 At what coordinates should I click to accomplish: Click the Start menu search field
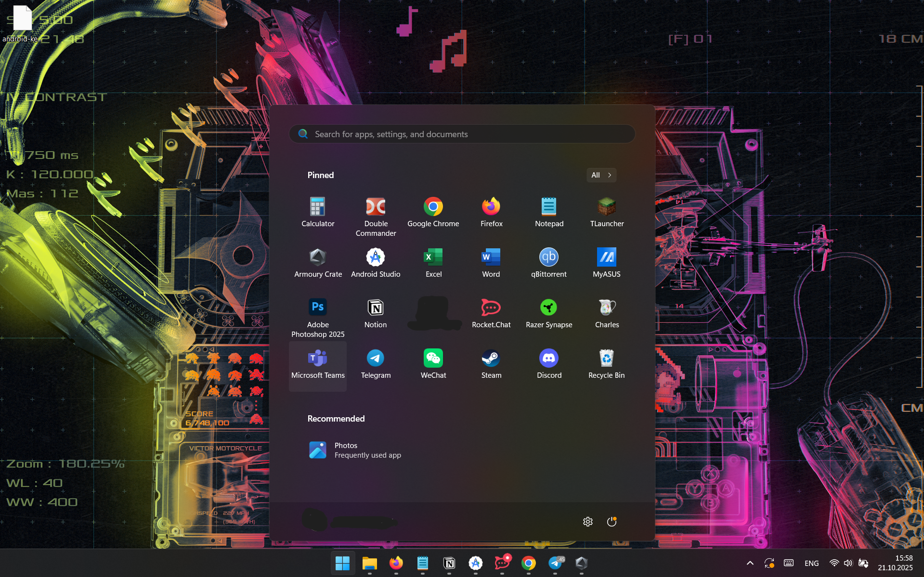(x=462, y=134)
